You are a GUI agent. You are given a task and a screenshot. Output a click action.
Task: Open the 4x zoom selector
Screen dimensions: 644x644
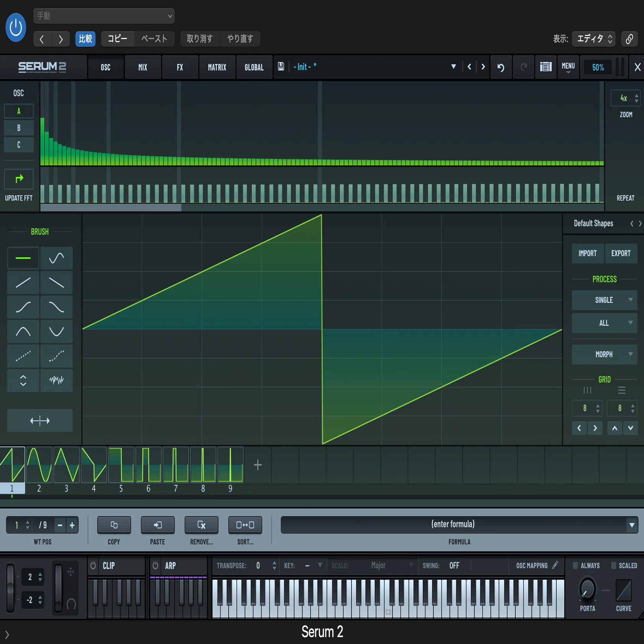point(626,98)
